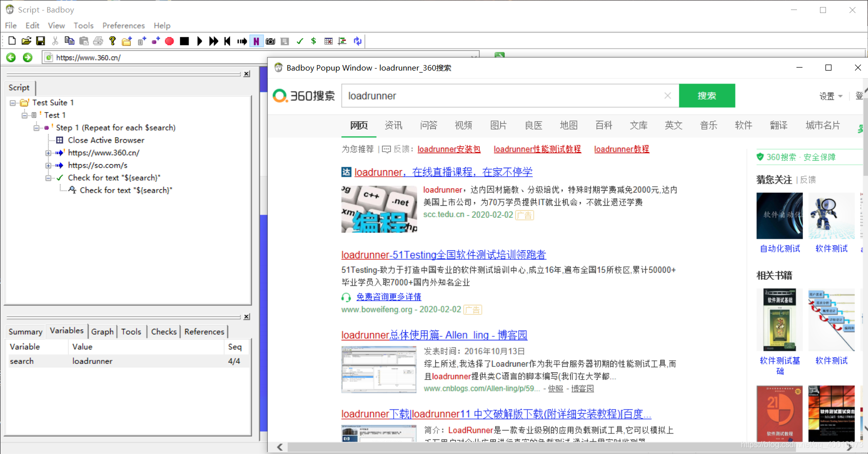Select the child Check for text item
868x454 pixels.
[126, 190]
